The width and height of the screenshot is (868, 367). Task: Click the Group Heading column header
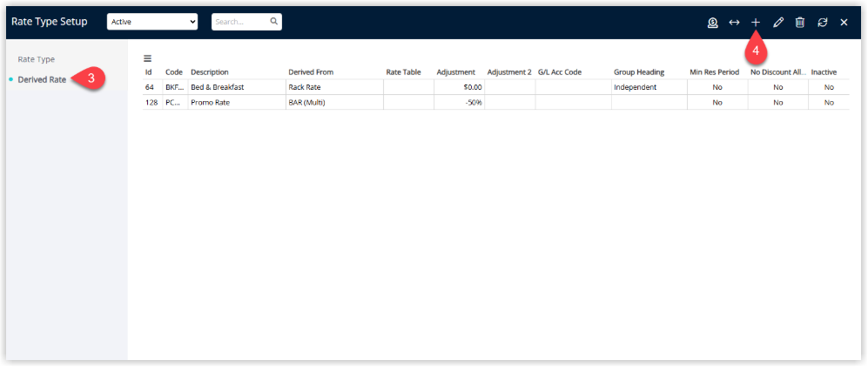(639, 72)
